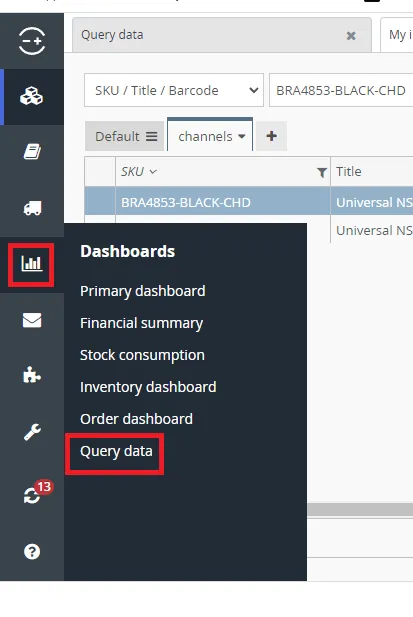Open the SKU / Title / Barcode dropdown

click(x=174, y=90)
